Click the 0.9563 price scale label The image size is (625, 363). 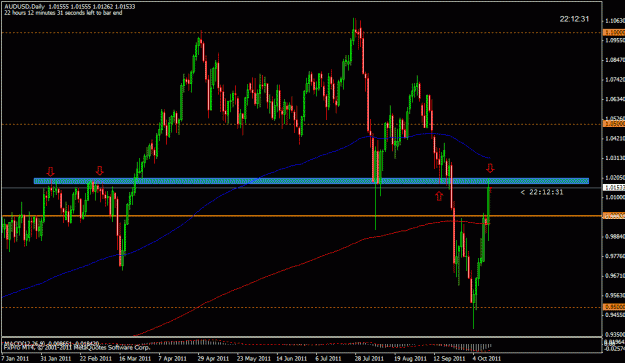point(615,295)
